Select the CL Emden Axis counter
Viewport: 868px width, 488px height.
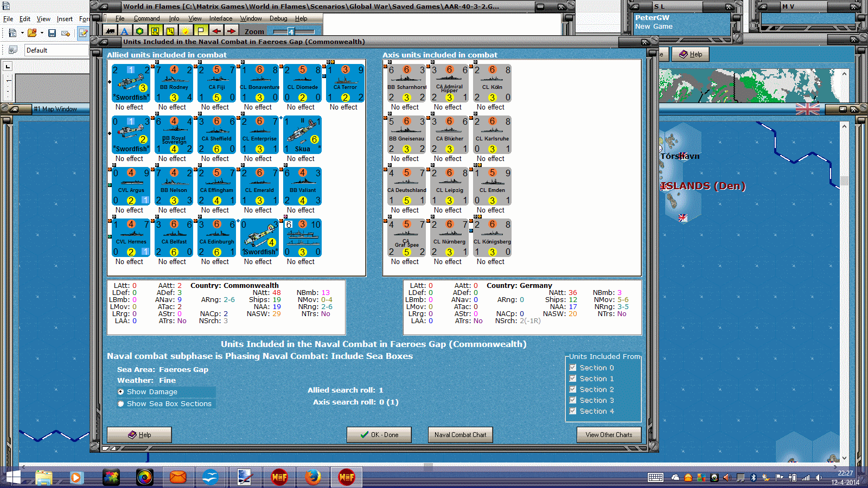[493, 187]
